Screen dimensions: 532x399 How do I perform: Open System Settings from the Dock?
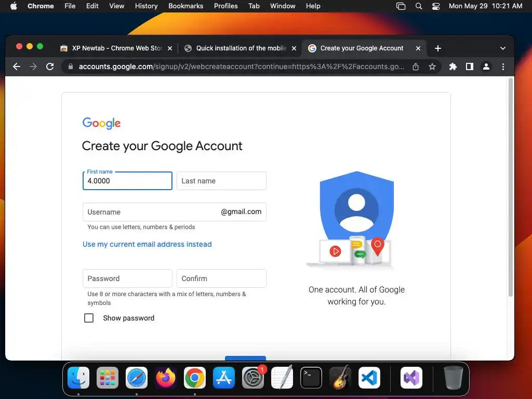pos(253,378)
